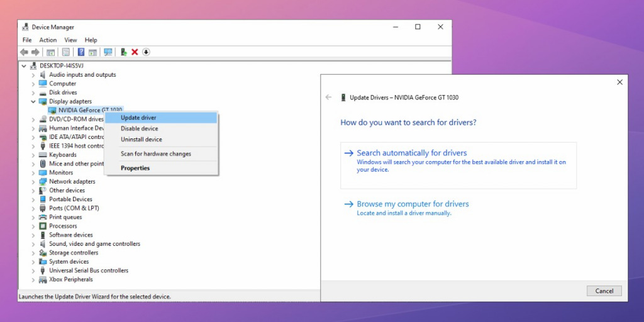Open Help via the blue question mark icon

click(81, 52)
